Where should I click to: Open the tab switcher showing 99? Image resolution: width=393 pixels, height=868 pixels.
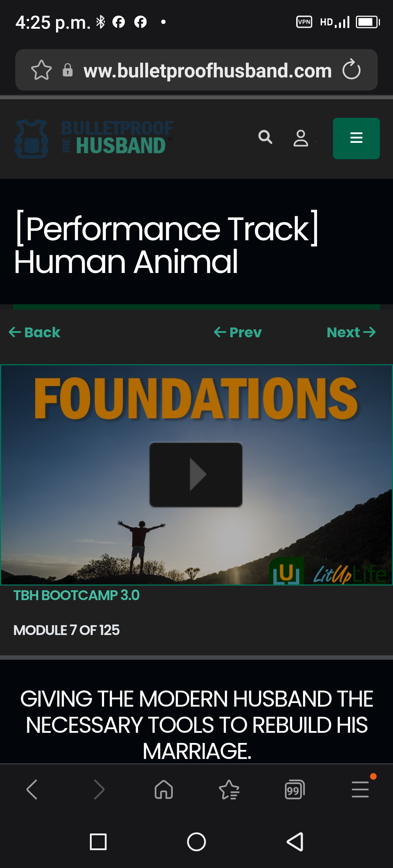295,789
